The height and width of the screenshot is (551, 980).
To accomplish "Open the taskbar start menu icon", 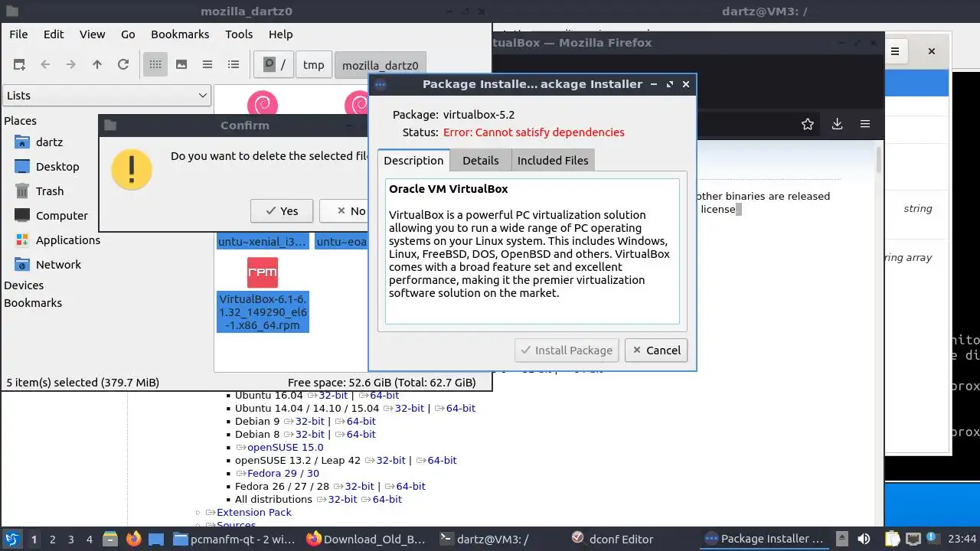I will point(11,540).
